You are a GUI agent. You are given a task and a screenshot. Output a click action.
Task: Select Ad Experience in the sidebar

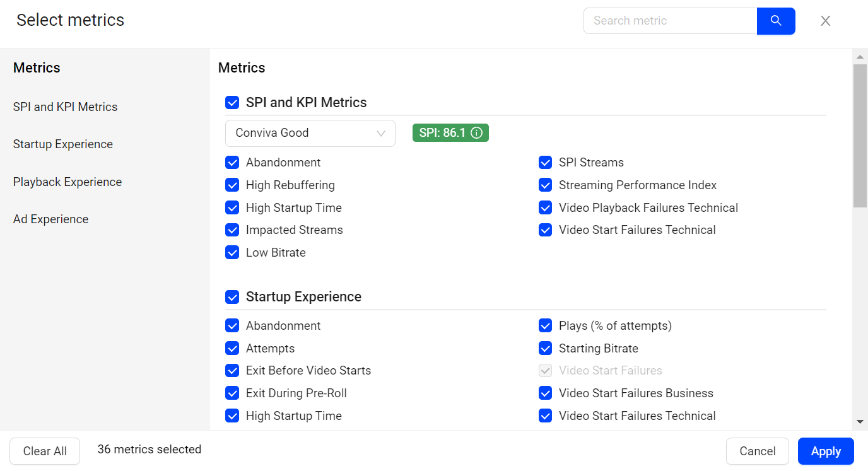50,219
